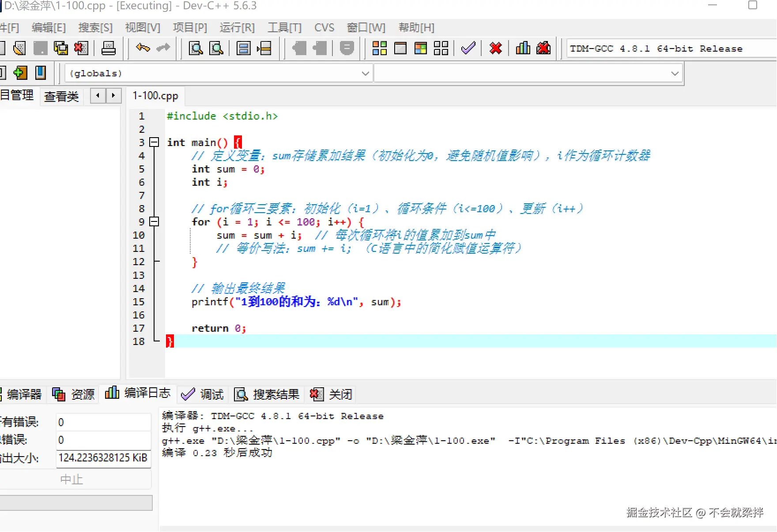Image resolution: width=777 pixels, height=532 pixels.
Task: Rebuild all with the four gray squares icon
Action: [441, 48]
